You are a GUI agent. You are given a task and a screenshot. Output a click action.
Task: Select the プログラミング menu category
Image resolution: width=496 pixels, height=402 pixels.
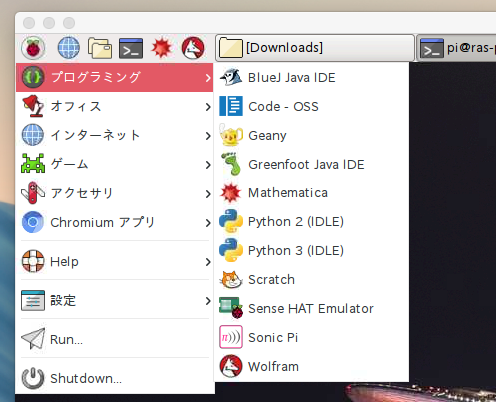(x=114, y=77)
